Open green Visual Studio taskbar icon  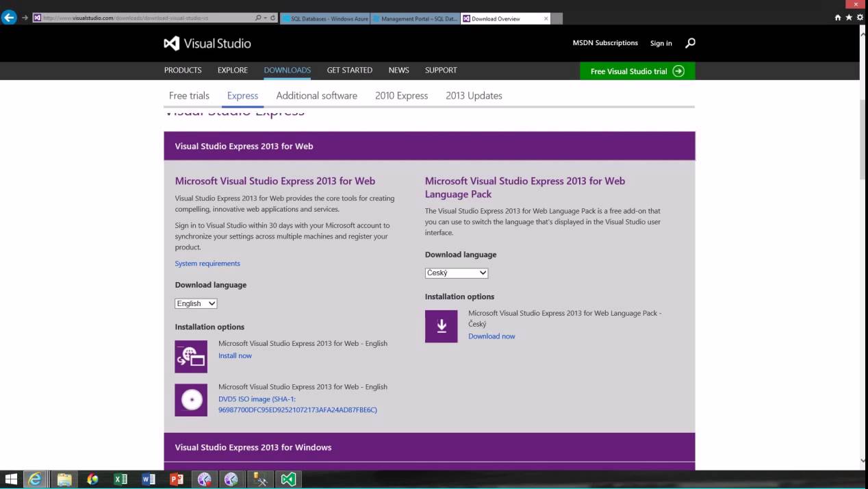click(x=288, y=479)
